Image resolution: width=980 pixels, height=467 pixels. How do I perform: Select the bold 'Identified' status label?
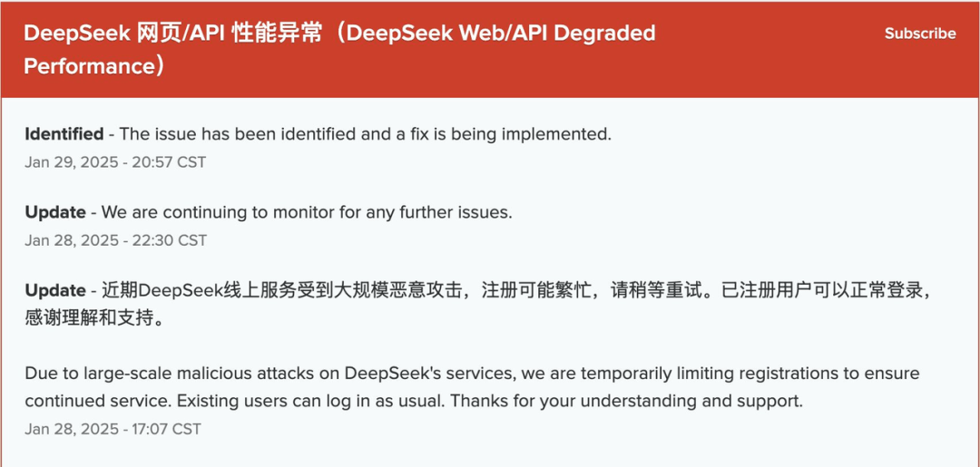64,134
